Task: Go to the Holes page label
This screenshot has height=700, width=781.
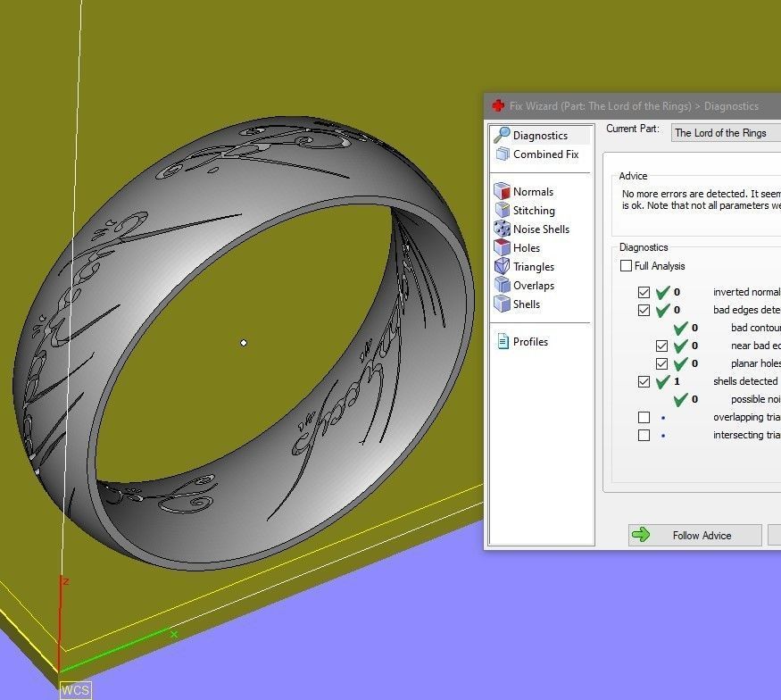Action: (527, 248)
